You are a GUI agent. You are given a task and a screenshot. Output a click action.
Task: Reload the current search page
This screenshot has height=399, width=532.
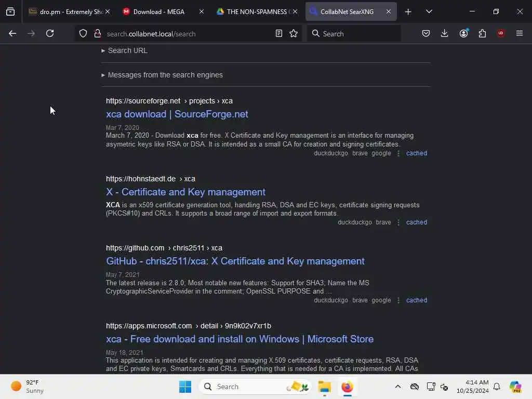tap(50, 33)
